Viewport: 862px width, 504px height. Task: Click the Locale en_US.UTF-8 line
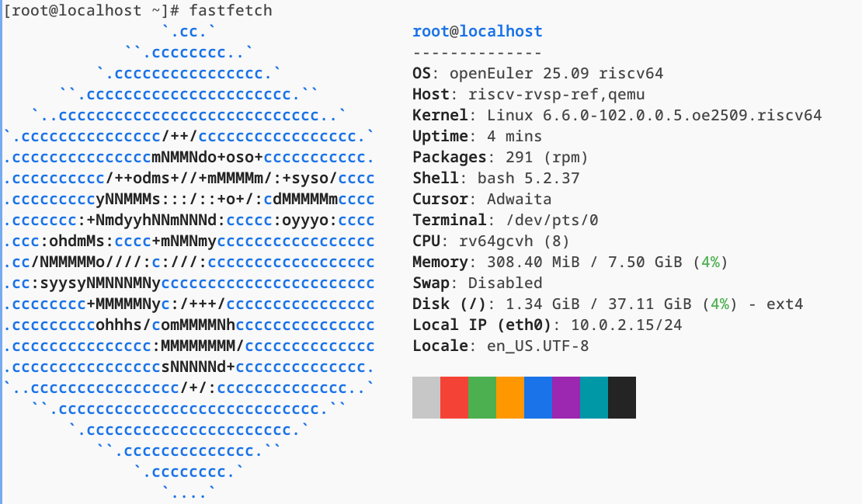click(x=500, y=346)
